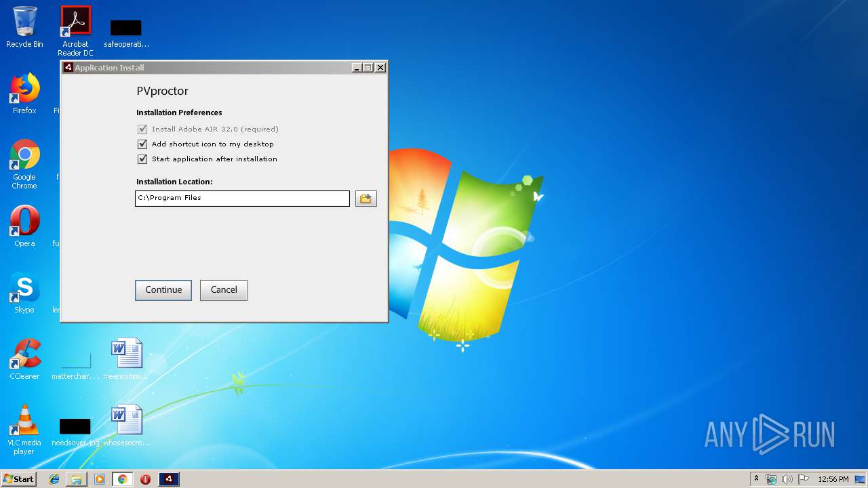This screenshot has width=868, height=488.
Task: Open Internet Explorer from the taskbar
Action: pyautogui.click(x=54, y=479)
